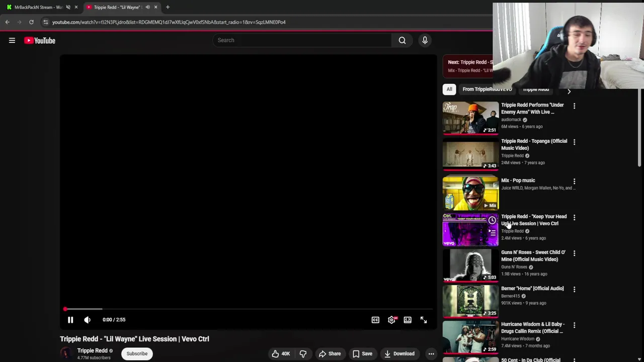
Task: Open Drugs Callin Remix thumbnail
Action: [x=470, y=337]
